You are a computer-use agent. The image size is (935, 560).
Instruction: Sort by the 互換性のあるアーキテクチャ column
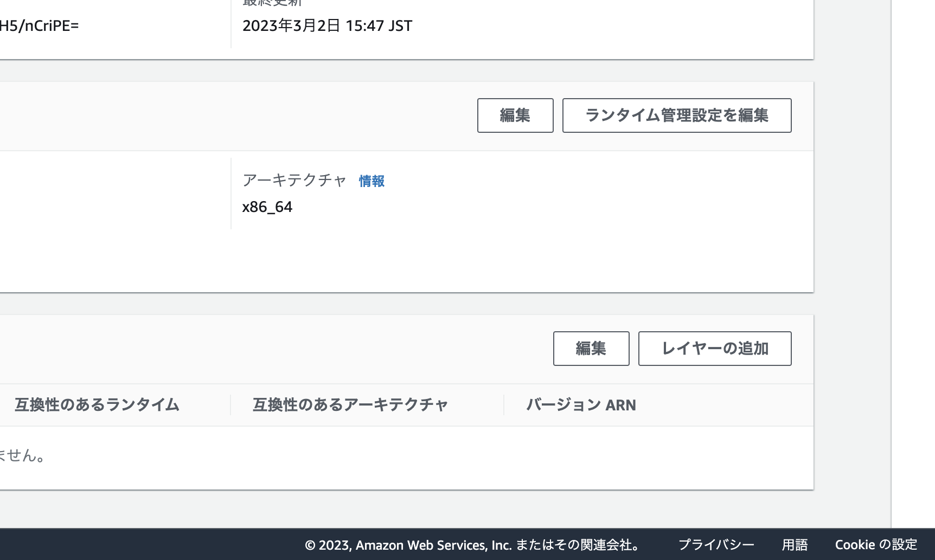(x=349, y=404)
